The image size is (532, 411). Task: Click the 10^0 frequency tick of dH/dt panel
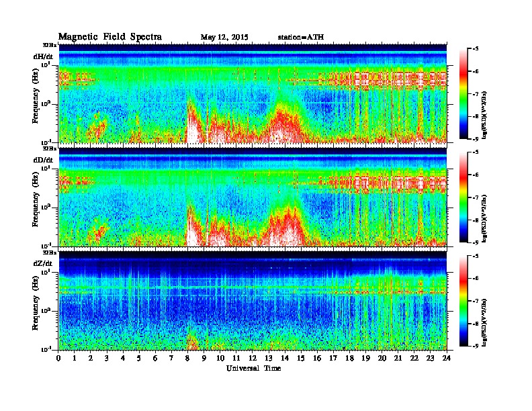(x=46, y=104)
